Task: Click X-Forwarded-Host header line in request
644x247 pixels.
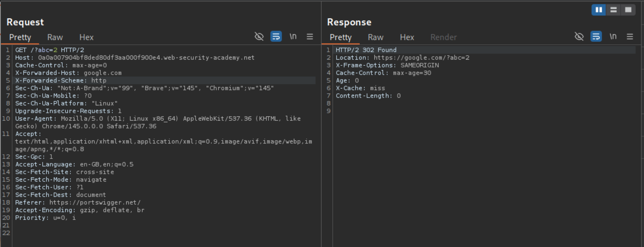Action: pos(68,73)
